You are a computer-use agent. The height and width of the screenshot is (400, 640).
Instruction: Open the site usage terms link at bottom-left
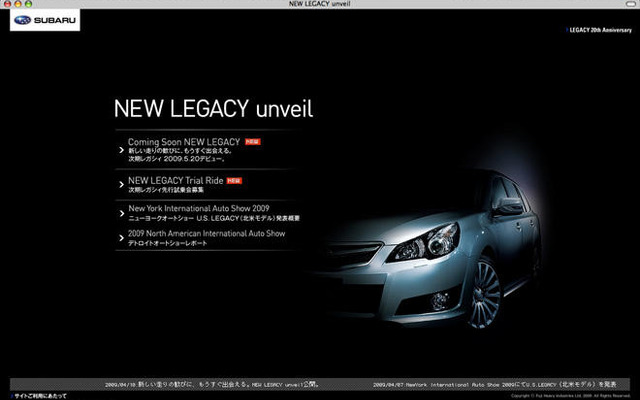coord(40,396)
